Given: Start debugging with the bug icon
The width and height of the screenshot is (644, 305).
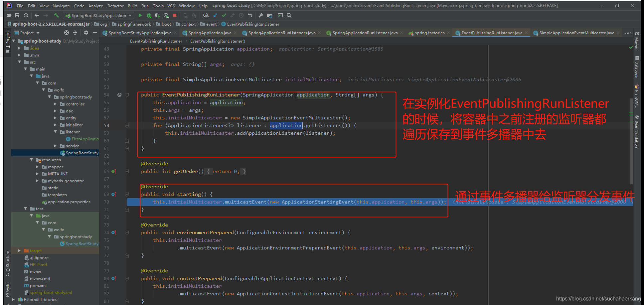Looking at the screenshot, I should click(x=149, y=15).
